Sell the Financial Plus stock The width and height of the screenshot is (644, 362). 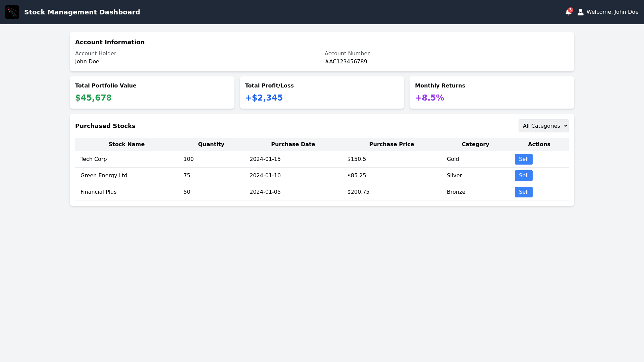coord(523,192)
